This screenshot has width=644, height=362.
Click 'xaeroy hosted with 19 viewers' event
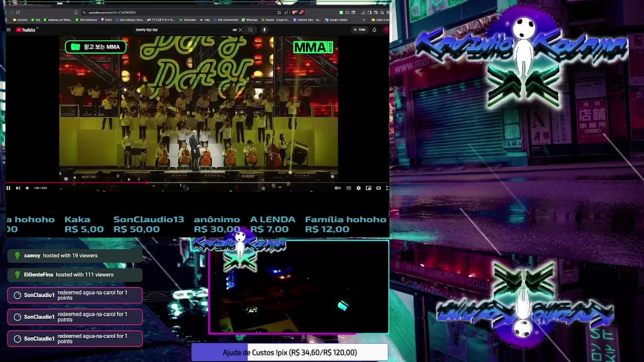click(75, 255)
